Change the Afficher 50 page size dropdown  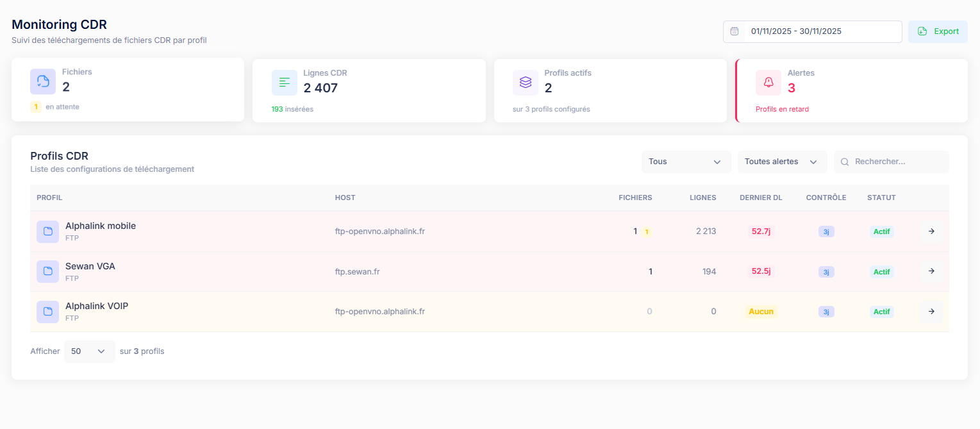click(89, 351)
